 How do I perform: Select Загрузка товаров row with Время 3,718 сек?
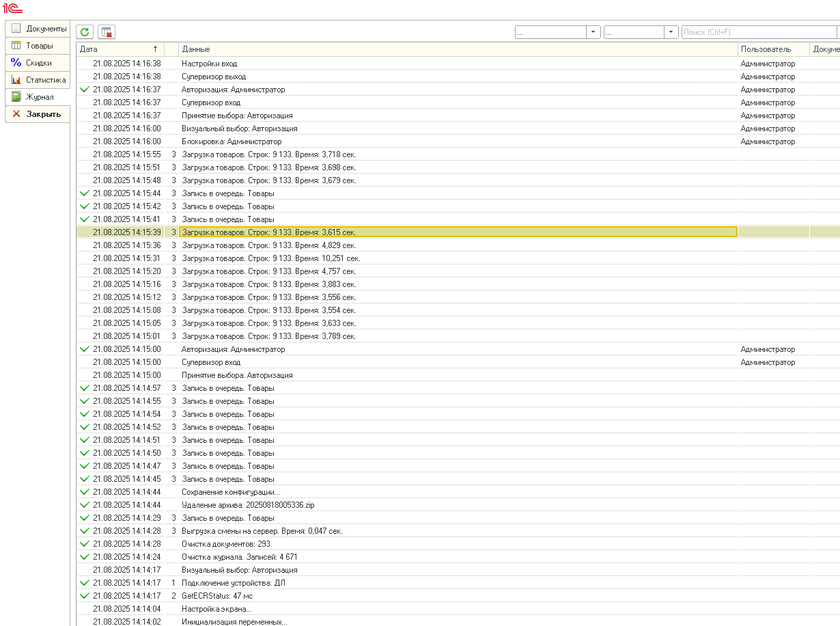pyautogui.click(x=458, y=154)
